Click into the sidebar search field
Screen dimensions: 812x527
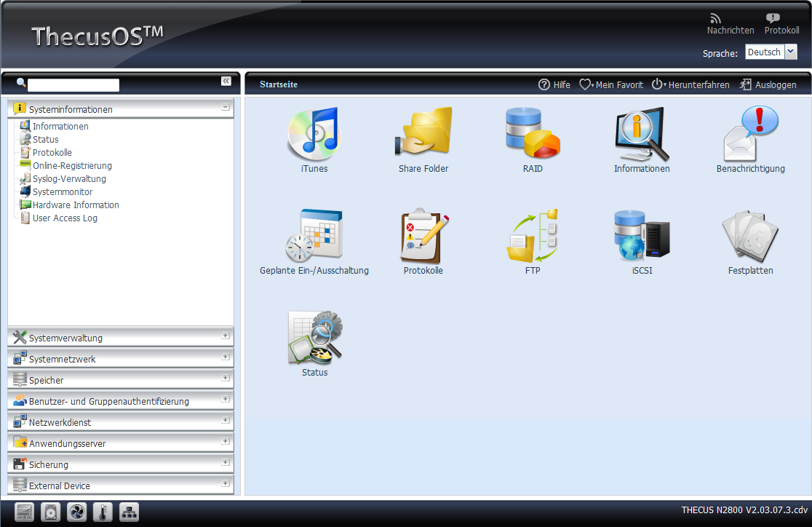click(x=73, y=85)
